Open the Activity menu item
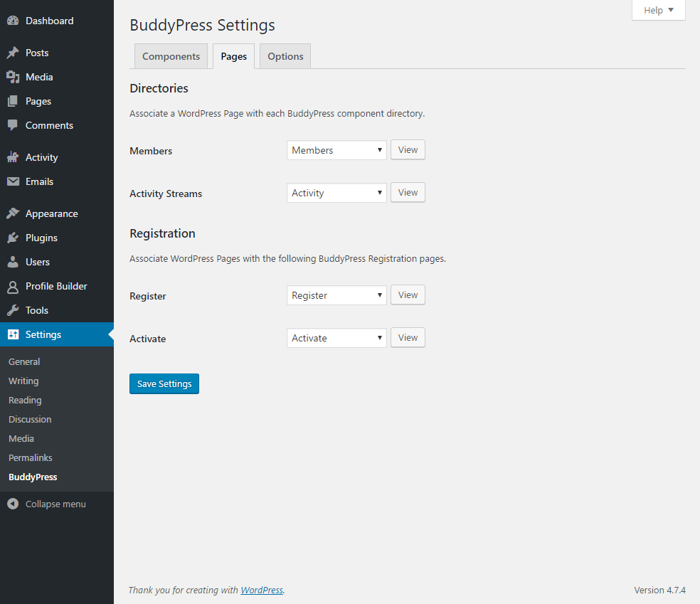The image size is (700, 604). pyautogui.click(x=57, y=157)
